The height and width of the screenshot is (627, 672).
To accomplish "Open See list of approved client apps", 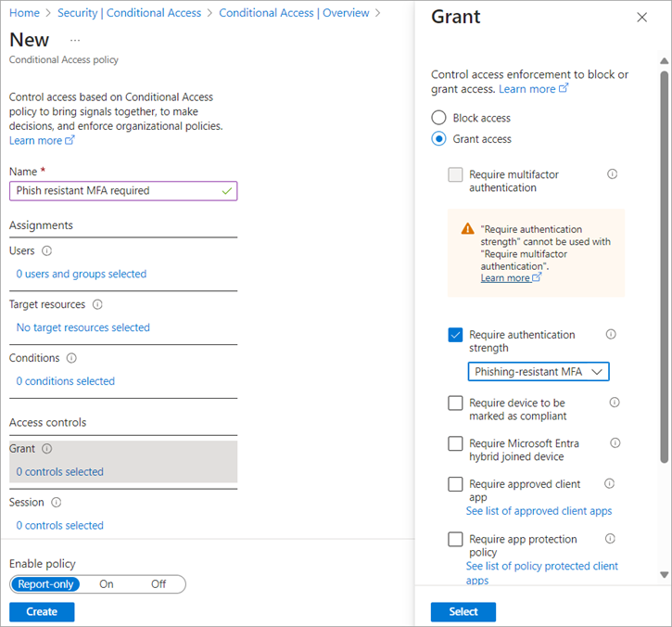I will click(539, 511).
